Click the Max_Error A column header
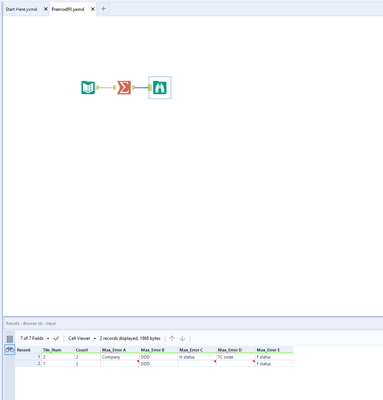Image resolution: width=383 pixels, height=400 pixels. click(x=120, y=350)
